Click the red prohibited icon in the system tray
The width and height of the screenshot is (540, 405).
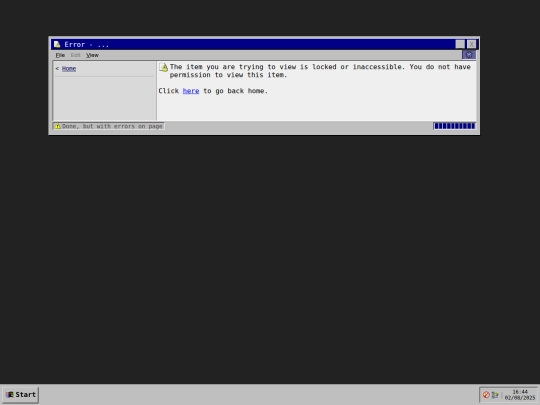point(486,395)
